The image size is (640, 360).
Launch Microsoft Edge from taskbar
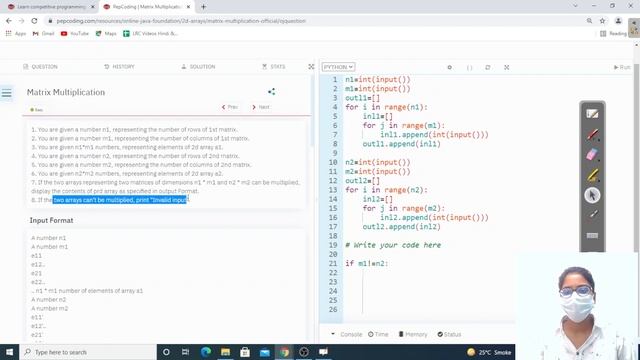206,352
